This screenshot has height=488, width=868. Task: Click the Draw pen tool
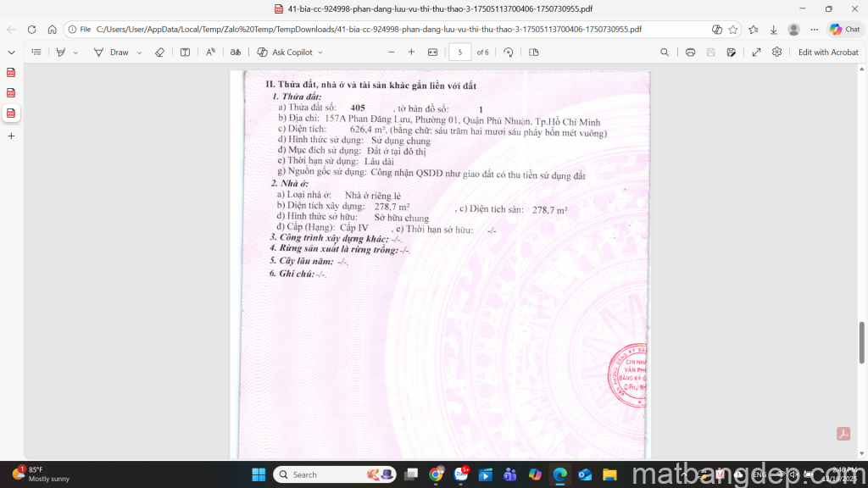click(99, 52)
